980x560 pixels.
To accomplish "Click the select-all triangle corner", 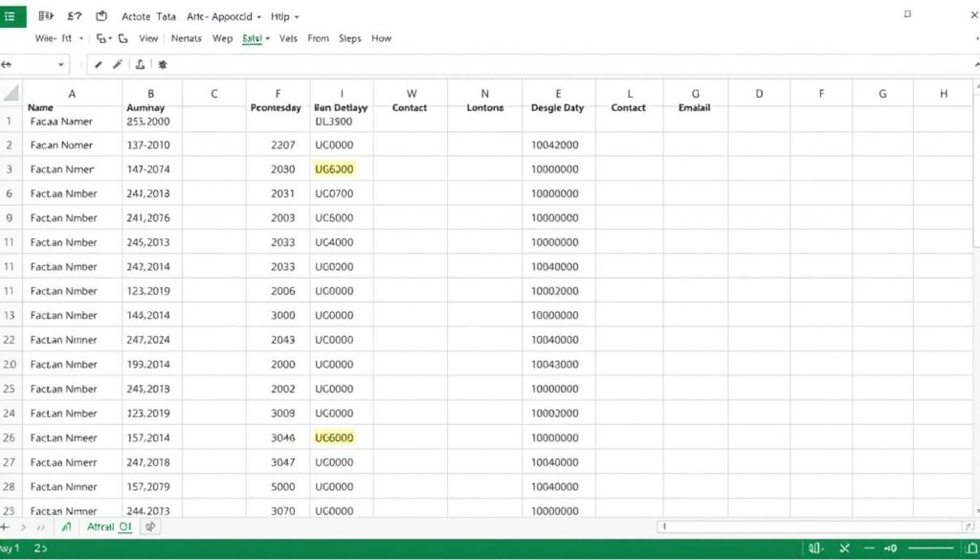I will point(11,93).
